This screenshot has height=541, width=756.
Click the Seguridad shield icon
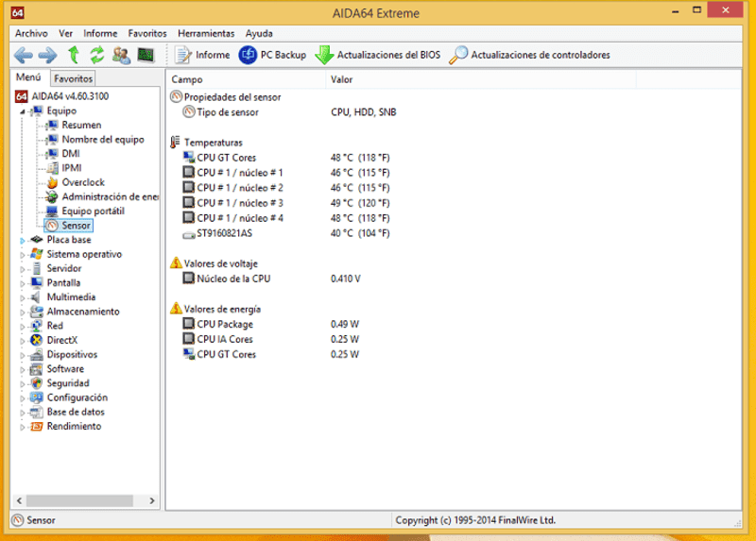[x=37, y=383]
